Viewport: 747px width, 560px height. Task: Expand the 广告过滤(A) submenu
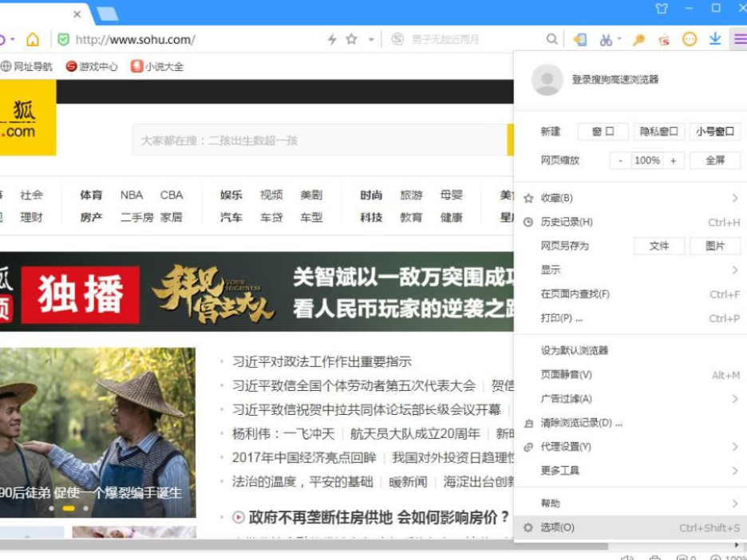tap(630, 399)
